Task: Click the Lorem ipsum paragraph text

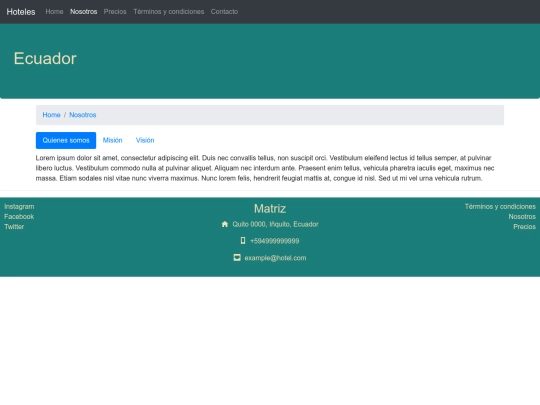Action: click(265, 168)
